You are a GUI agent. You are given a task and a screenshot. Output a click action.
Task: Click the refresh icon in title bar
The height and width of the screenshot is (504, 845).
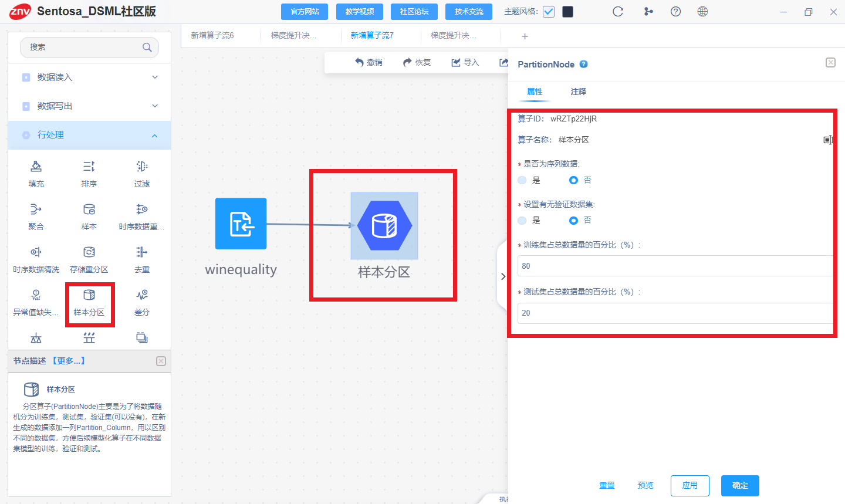point(618,12)
